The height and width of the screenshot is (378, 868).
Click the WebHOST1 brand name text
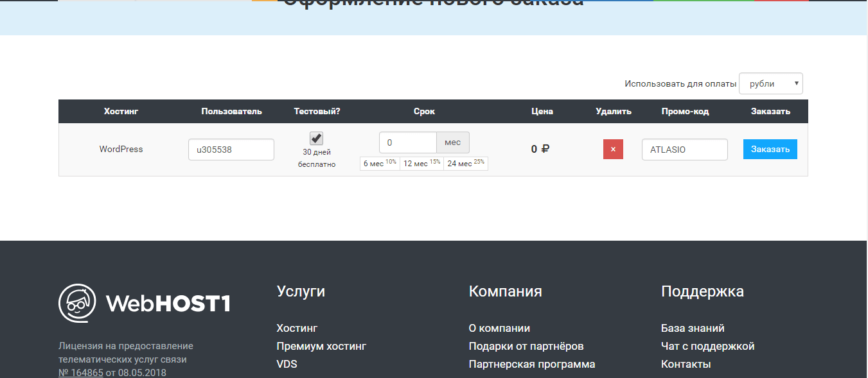168,304
